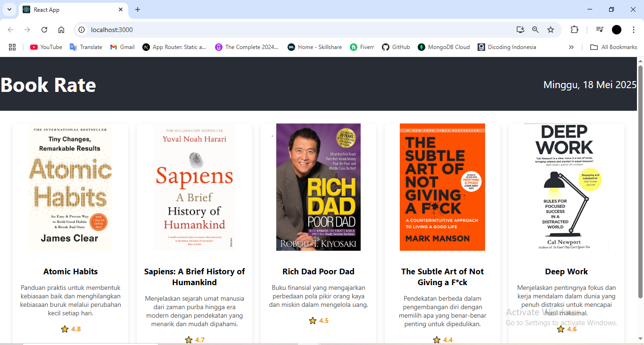Open the All Bookmarks folder

614,47
